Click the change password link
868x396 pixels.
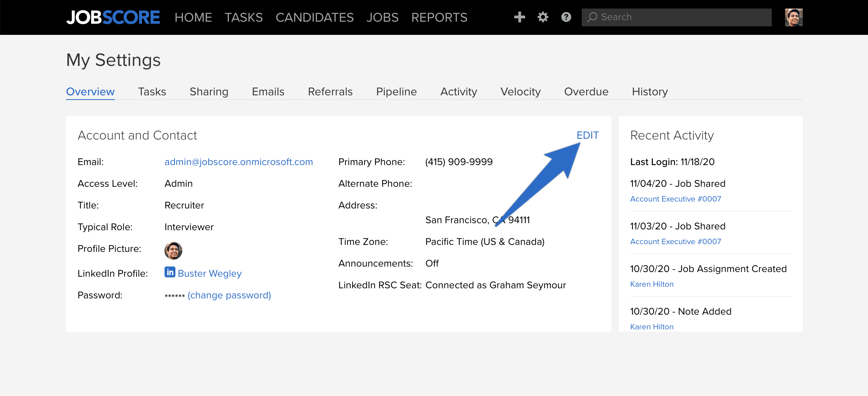tap(229, 295)
